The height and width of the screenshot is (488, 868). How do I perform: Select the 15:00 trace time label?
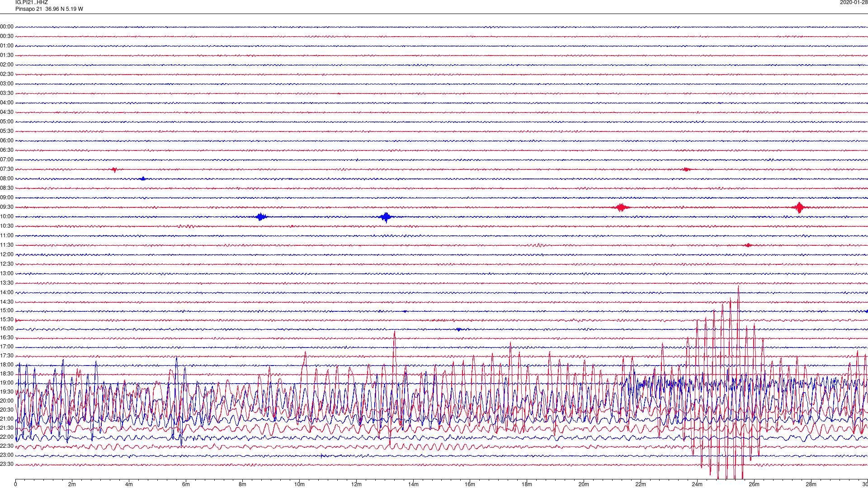tap(7, 311)
